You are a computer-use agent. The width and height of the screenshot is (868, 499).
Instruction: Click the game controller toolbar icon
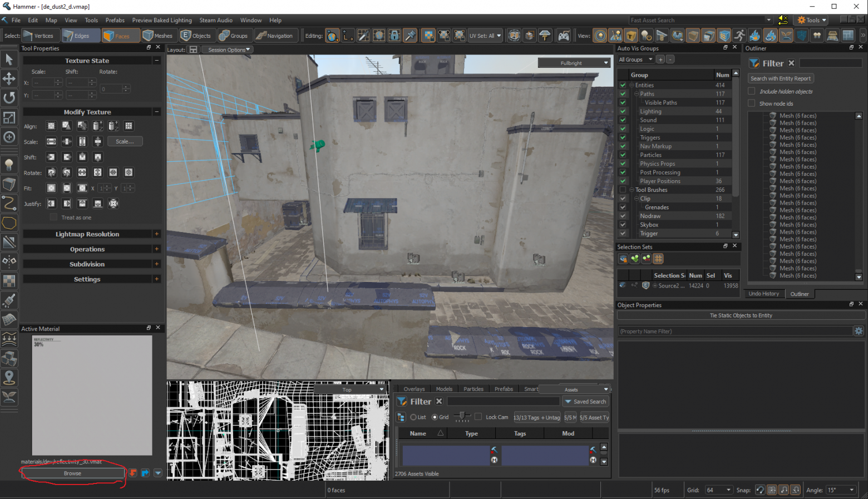(564, 36)
